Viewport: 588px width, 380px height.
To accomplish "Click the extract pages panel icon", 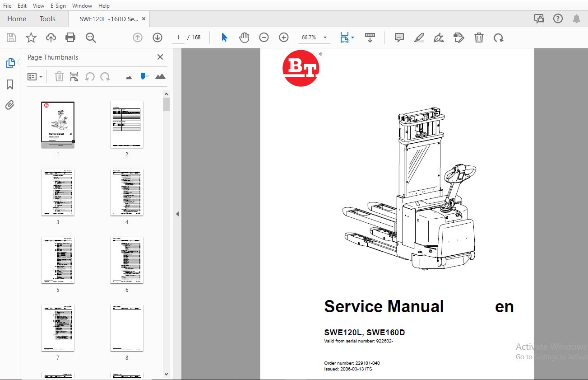I will click(74, 76).
